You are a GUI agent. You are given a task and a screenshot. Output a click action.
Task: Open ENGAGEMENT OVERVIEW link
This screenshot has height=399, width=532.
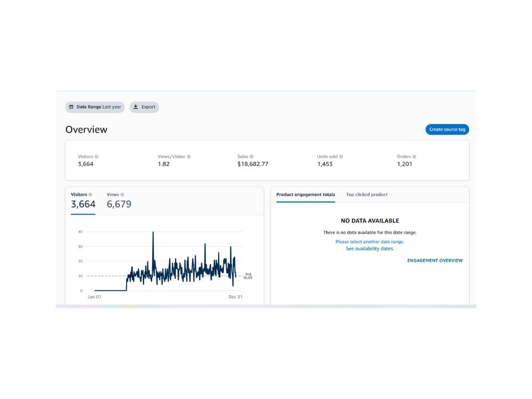[x=435, y=261]
